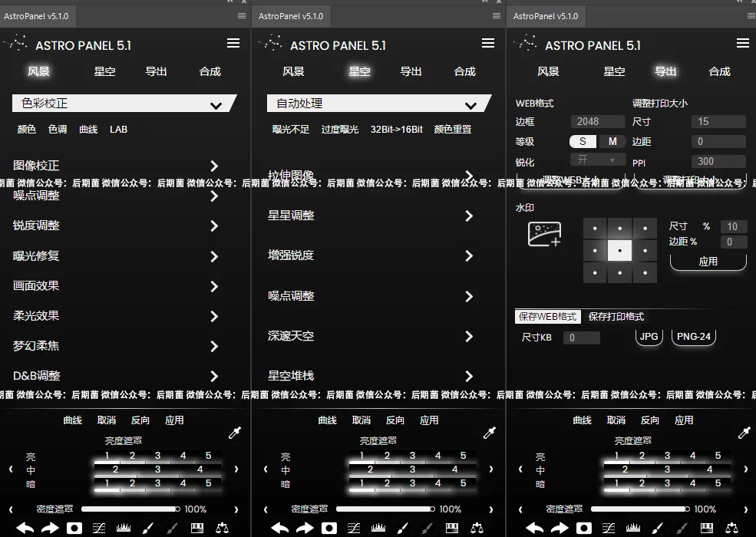This screenshot has width=756, height=537.
Task: Expand the 锐度调整 section
Action: click(116, 226)
